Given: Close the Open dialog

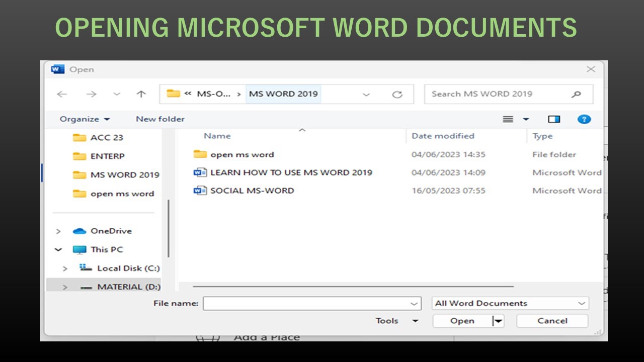Looking at the screenshot, I should tap(591, 69).
